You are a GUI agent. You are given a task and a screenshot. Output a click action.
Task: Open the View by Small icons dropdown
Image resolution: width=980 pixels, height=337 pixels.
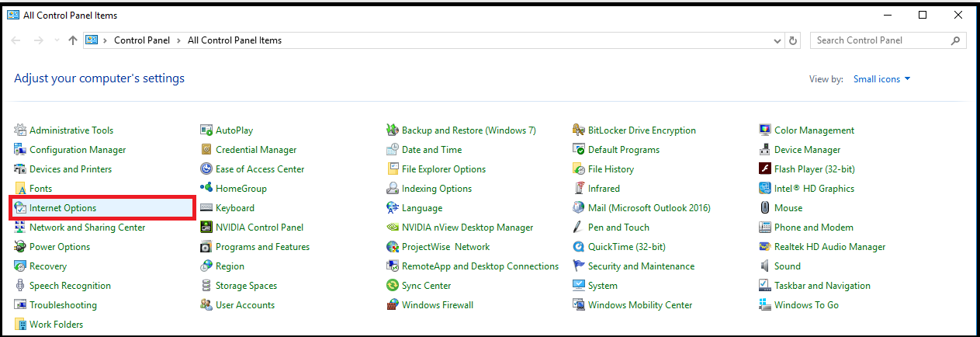pos(881,79)
